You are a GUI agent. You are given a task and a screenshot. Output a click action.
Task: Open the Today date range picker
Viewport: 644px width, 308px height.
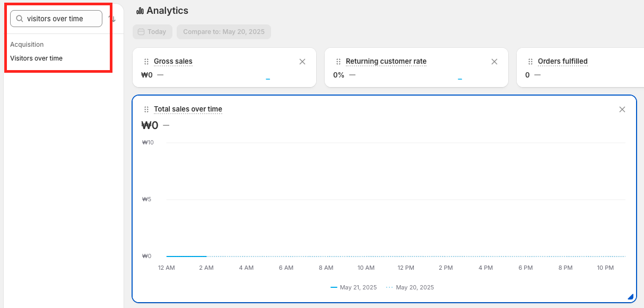click(x=152, y=32)
